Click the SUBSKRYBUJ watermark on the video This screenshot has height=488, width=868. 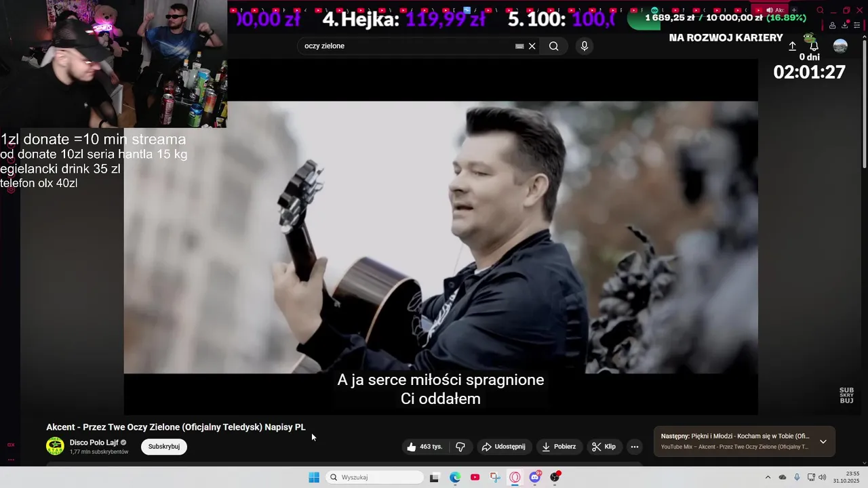pos(846,395)
